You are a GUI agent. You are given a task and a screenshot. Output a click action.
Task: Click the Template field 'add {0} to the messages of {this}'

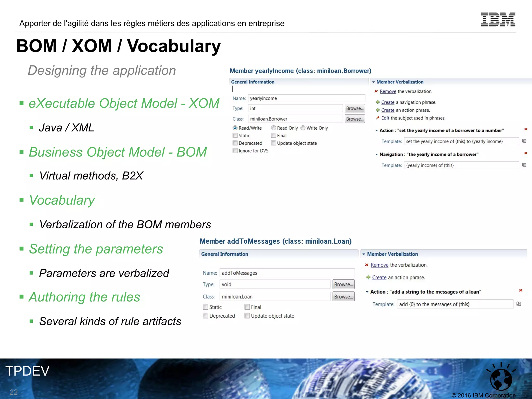(455, 304)
